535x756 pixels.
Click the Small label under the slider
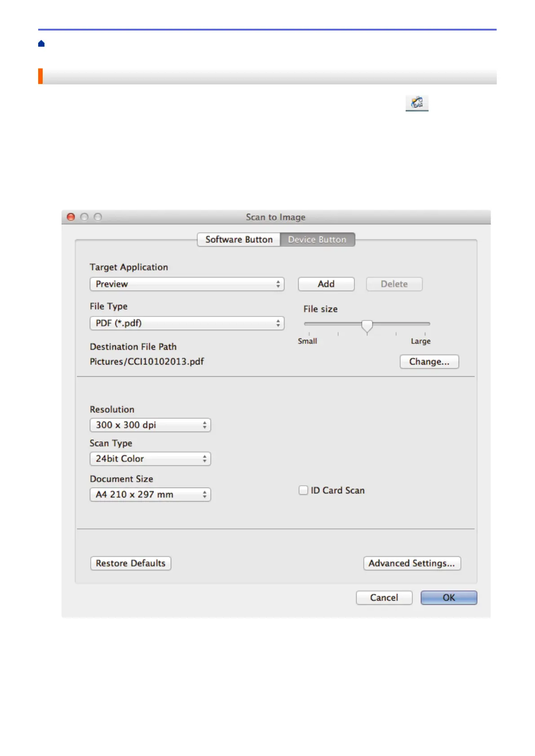307,341
